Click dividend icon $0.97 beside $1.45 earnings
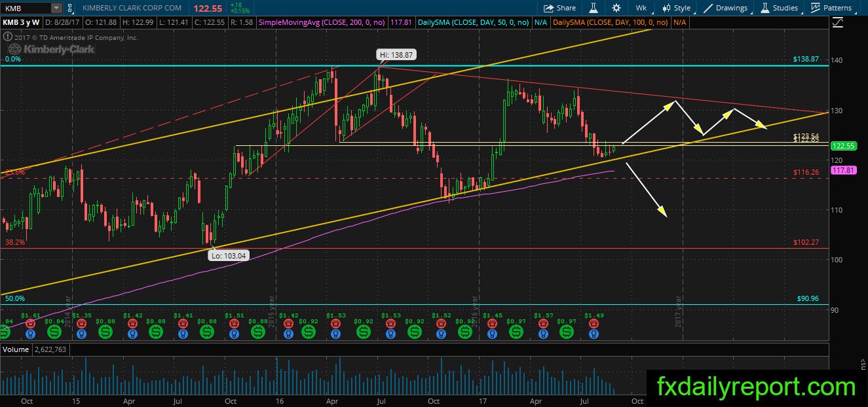The image size is (868, 407). coord(517,332)
